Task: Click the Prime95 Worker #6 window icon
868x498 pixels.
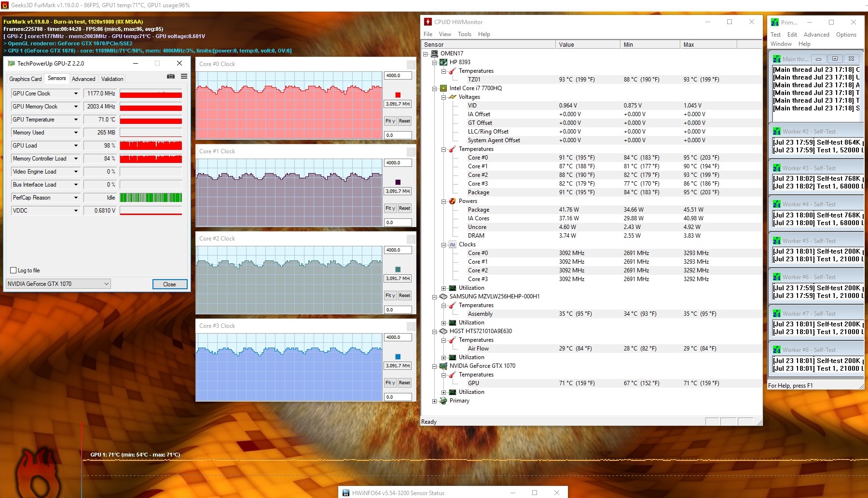Action: tap(777, 277)
